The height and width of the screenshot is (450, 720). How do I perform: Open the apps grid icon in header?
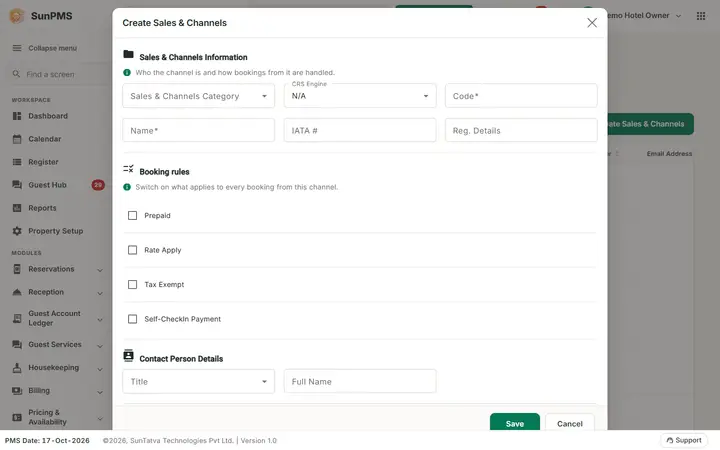pos(701,16)
